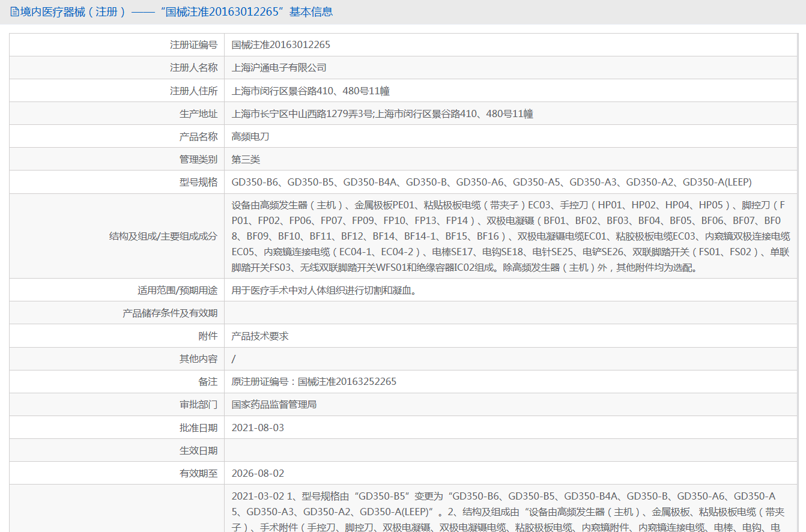Image resolution: width=806 pixels, height=532 pixels.
Task: Select the 批准日期 label cell
Action: 117,428
